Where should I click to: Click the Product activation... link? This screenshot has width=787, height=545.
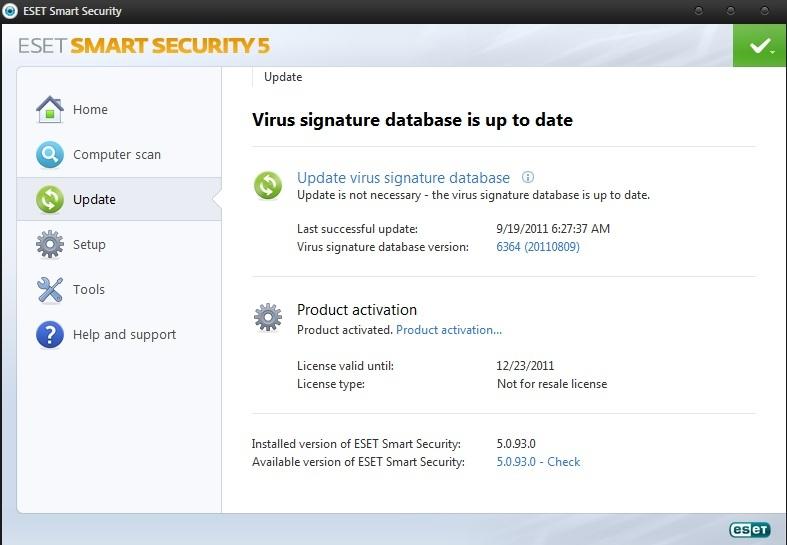click(449, 330)
